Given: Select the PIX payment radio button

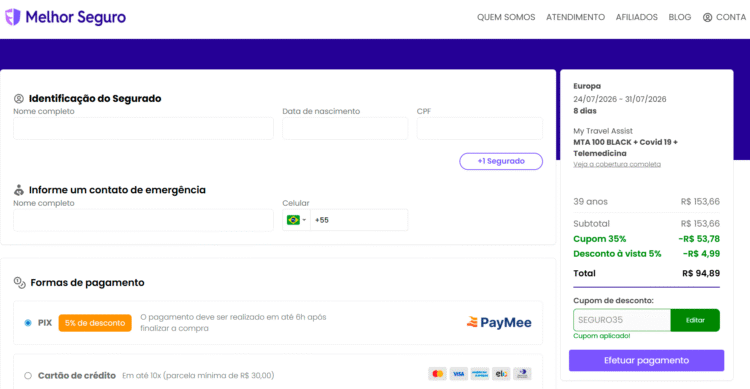Looking at the screenshot, I should tap(28, 323).
